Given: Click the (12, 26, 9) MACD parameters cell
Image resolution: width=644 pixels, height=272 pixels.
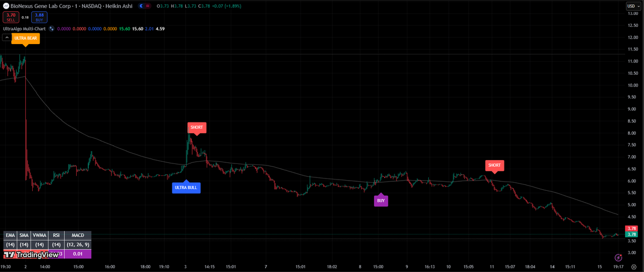Looking at the screenshot, I should click(78, 245).
